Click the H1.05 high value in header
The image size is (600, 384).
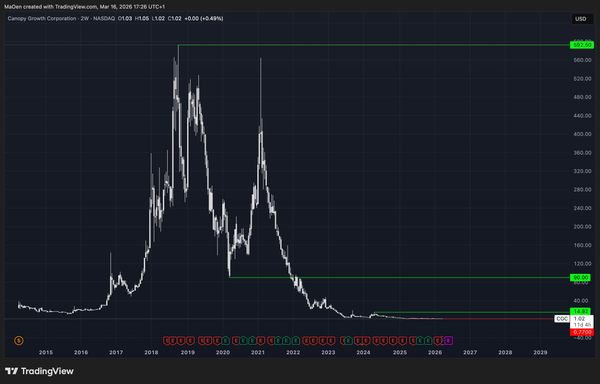(142, 18)
